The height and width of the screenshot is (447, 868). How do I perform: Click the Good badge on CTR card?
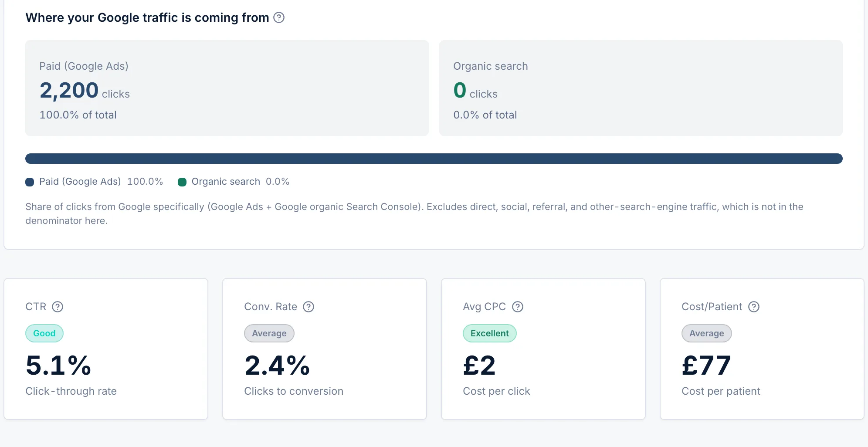tap(44, 333)
